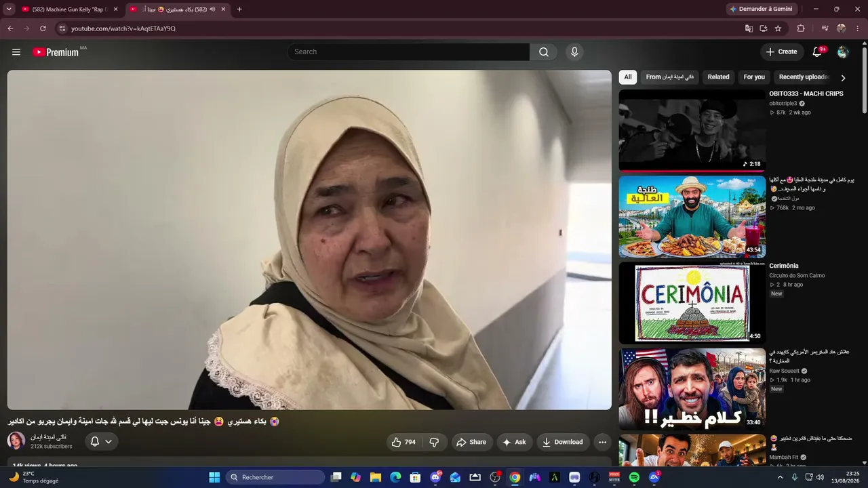
Task: Open the subscription notification bell dropdown
Action: click(x=102, y=442)
